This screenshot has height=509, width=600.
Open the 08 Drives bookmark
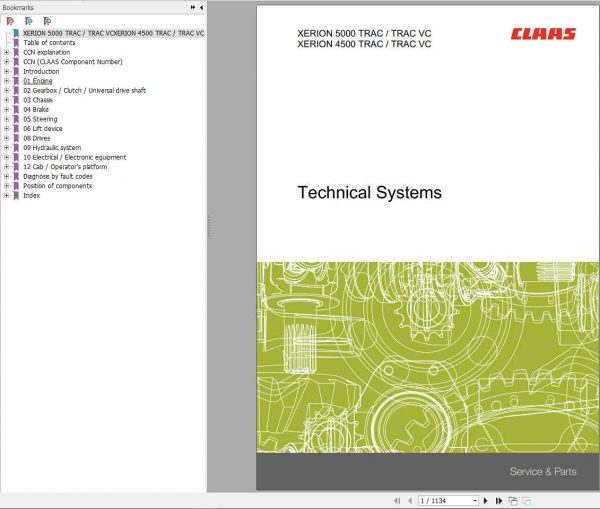tap(37, 138)
